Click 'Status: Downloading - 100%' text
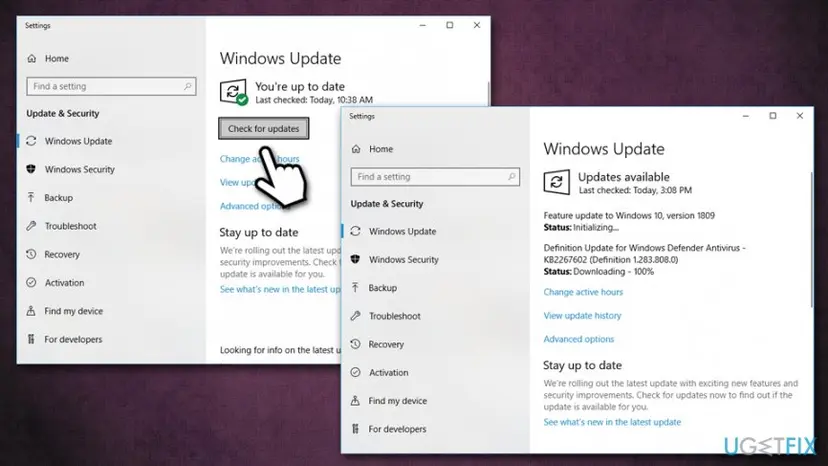The height and width of the screenshot is (466, 828). click(x=598, y=272)
